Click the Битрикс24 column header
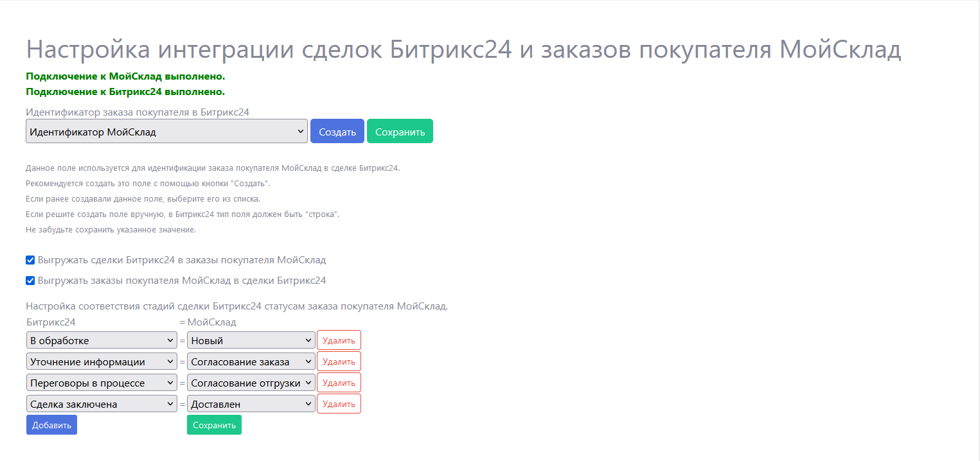The height and width of the screenshot is (461, 980). click(x=51, y=322)
